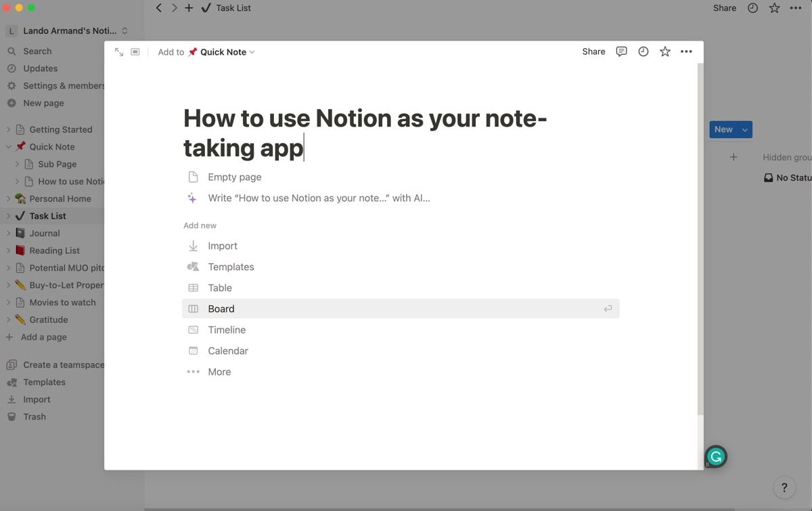The image size is (812, 511).
Task: Open the comments icon in the modal header
Action: pos(621,51)
